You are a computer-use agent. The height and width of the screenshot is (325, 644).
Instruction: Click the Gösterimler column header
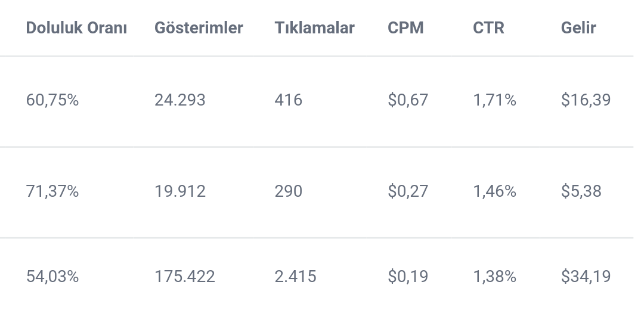(x=199, y=28)
